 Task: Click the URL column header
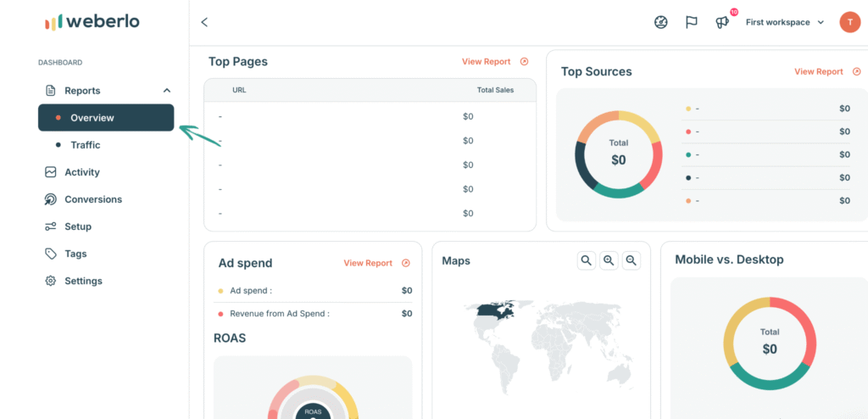[x=239, y=90]
